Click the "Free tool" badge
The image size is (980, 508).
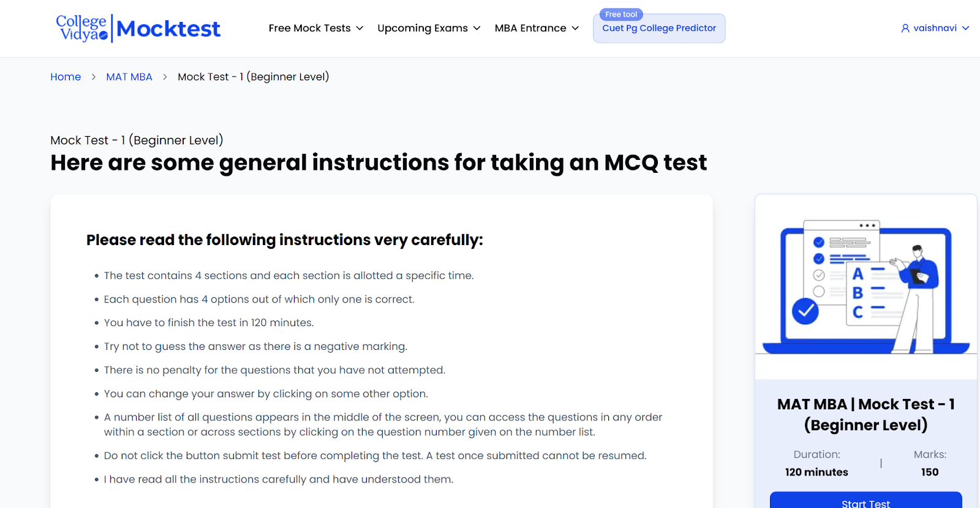[621, 15]
